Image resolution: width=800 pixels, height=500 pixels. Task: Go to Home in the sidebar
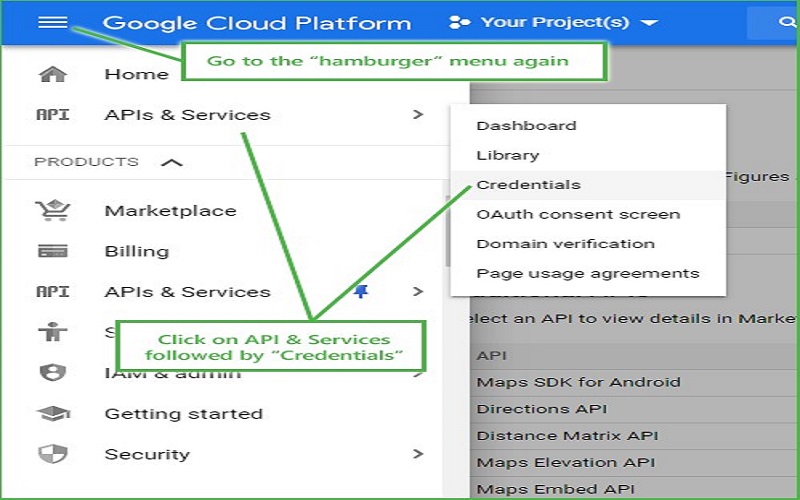point(136,74)
